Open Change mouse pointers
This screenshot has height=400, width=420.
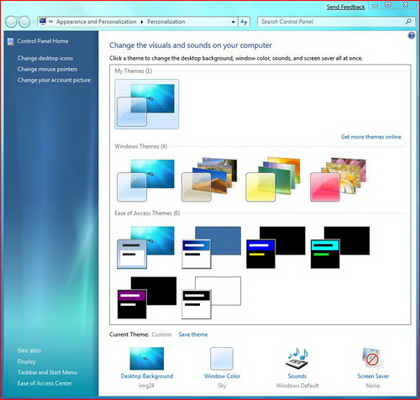click(x=47, y=69)
